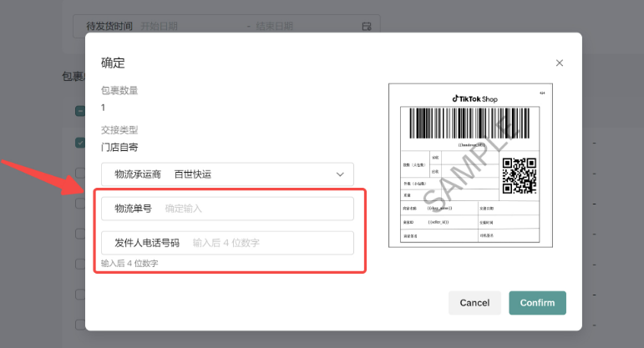This screenshot has width=644, height=348.
Task: Click the TikTok Shop logo on label
Action: (x=474, y=98)
